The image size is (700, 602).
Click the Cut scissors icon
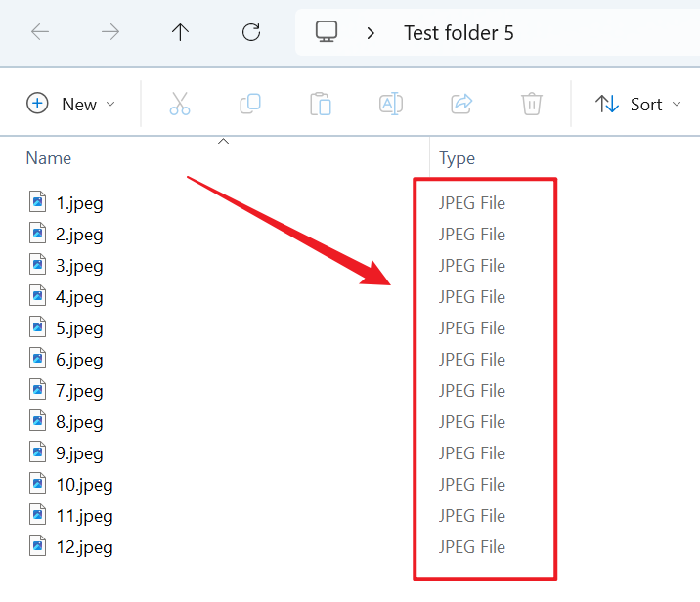click(x=180, y=104)
